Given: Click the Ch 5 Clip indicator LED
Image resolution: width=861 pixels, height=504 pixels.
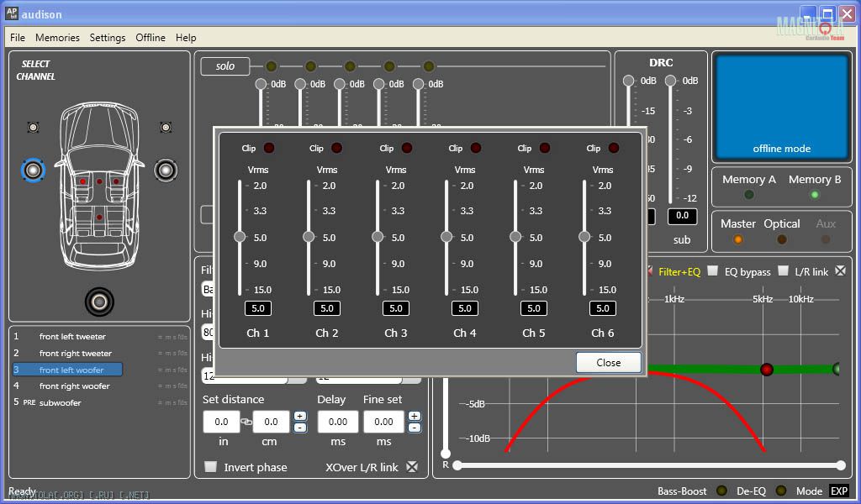Looking at the screenshot, I should click(x=545, y=148).
